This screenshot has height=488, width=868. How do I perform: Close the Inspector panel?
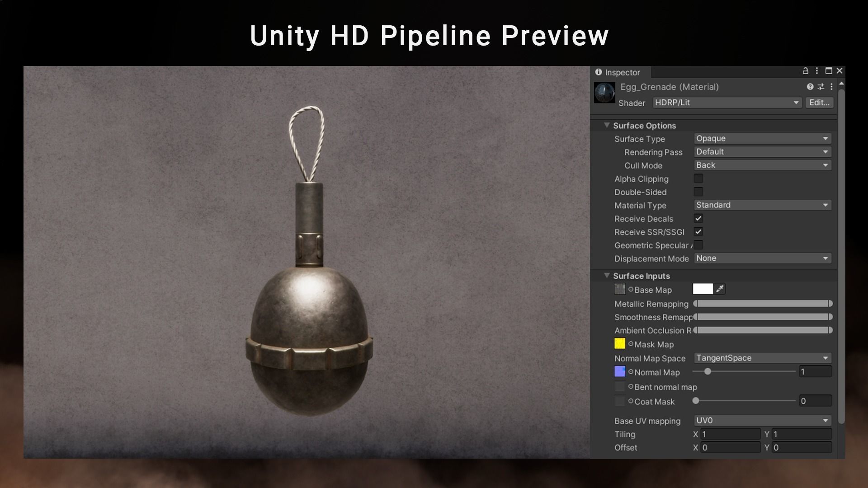840,71
